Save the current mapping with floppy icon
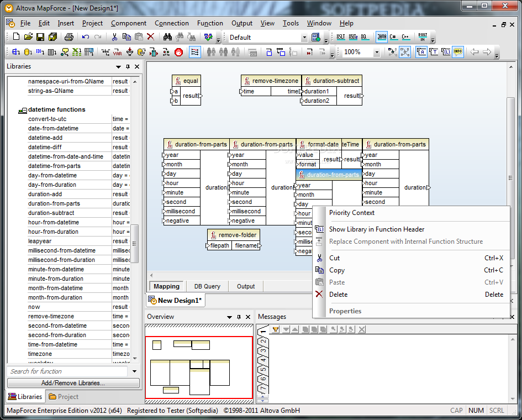522x420 pixels. tap(40, 37)
